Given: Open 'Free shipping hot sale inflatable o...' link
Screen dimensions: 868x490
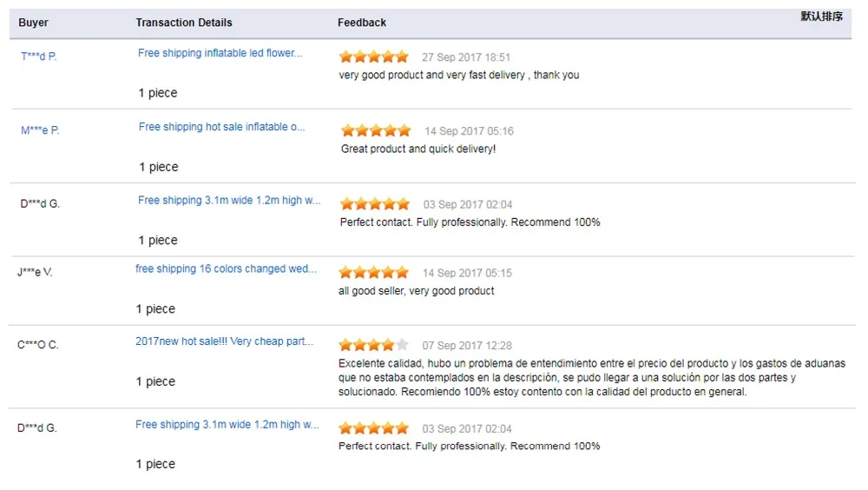Looking at the screenshot, I should pyautogui.click(x=221, y=127).
